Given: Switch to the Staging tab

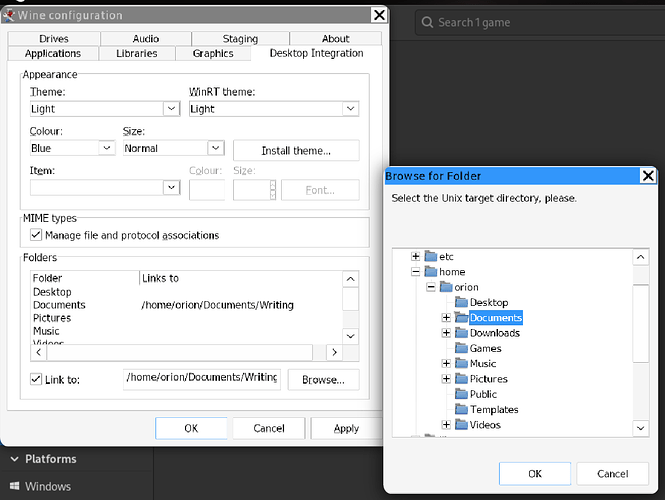Looking at the screenshot, I should point(240,39).
